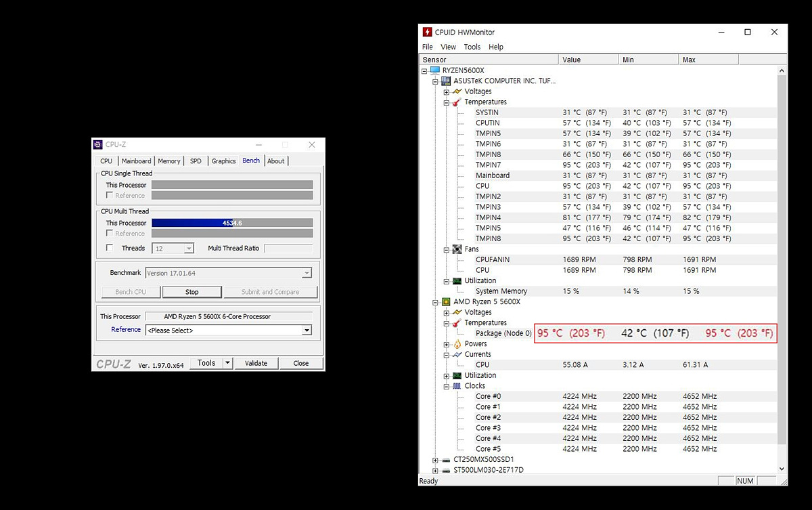Viewport: 812px width, 510px height.
Task: Toggle the Threads checkbox in CPU-Z
Action: pos(110,248)
